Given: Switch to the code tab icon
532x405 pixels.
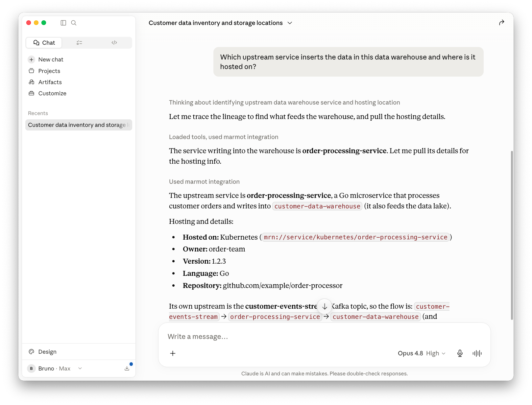Looking at the screenshot, I should pyautogui.click(x=114, y=43).
